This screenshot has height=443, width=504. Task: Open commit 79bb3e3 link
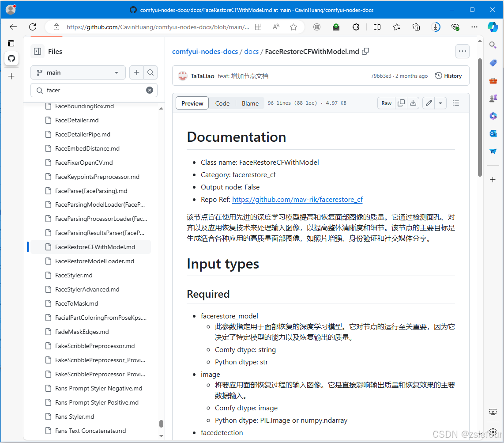coord(381,76)
